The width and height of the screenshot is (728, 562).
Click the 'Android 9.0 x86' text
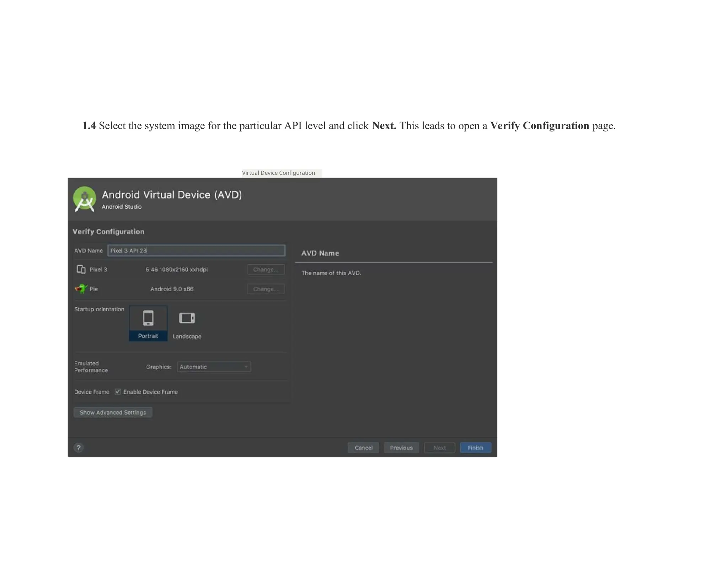[172, 289]
